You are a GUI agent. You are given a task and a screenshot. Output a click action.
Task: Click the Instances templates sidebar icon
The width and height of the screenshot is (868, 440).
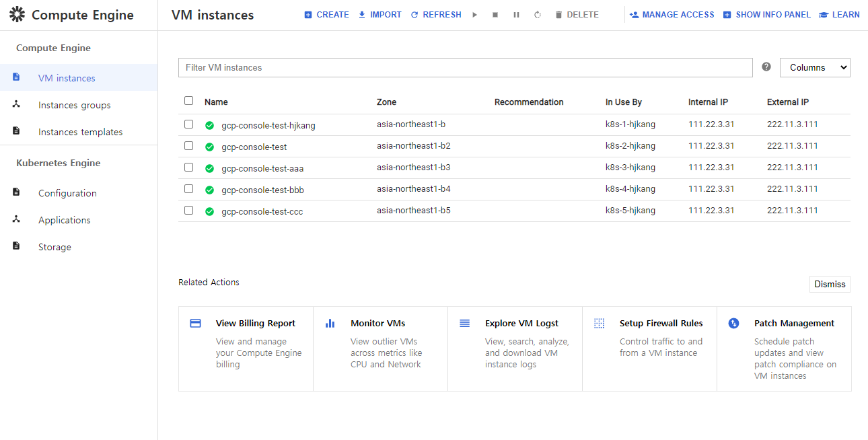(16, 131)
